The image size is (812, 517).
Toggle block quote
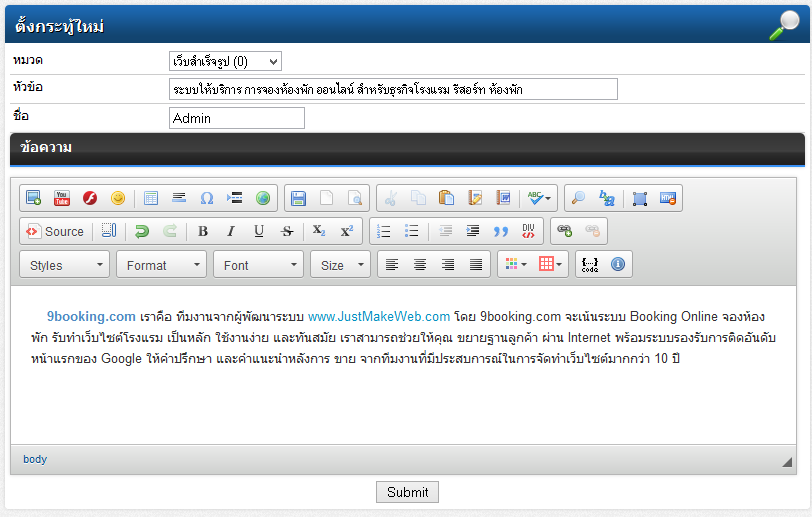[x=501, y=231]
